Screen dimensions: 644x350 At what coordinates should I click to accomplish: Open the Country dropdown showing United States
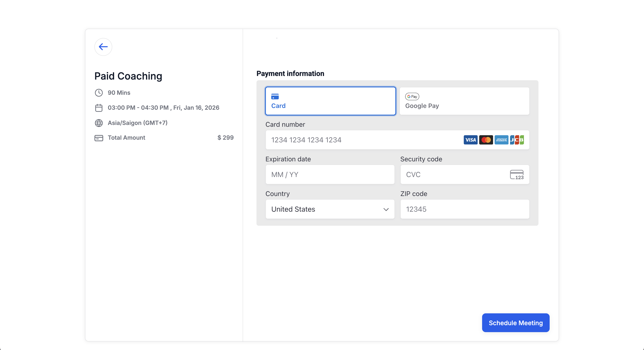pos(325,209)
